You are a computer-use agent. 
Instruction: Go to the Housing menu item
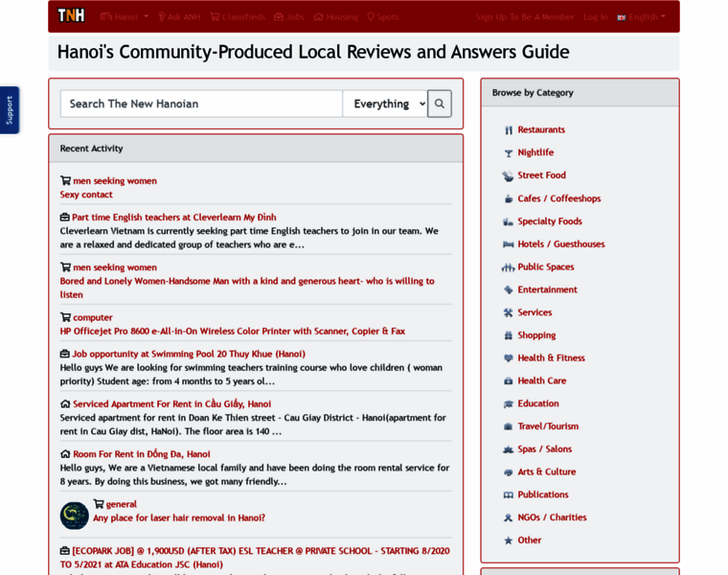[x=335, y=16]
